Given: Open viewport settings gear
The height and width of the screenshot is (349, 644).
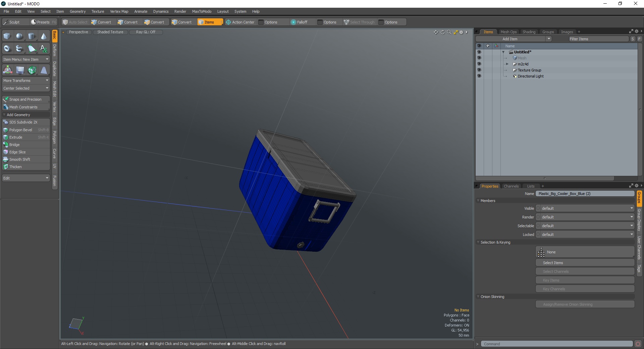Looking at the screenshot, I should 462,32.
